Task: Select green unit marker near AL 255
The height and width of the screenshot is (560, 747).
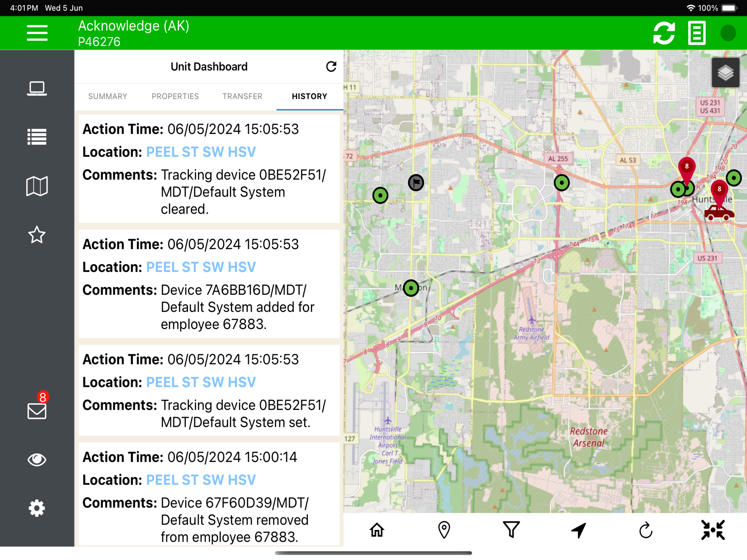Action: 562,183
